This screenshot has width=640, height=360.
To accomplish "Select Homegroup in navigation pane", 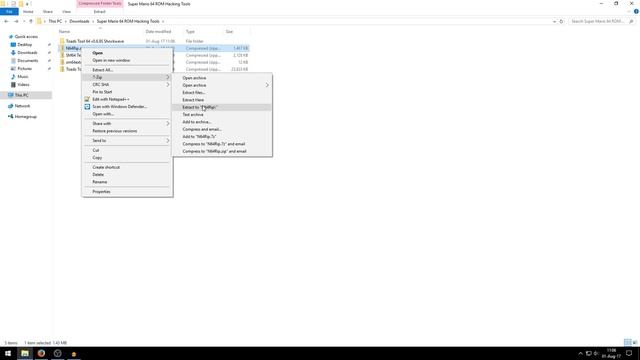I will [26, 117].
